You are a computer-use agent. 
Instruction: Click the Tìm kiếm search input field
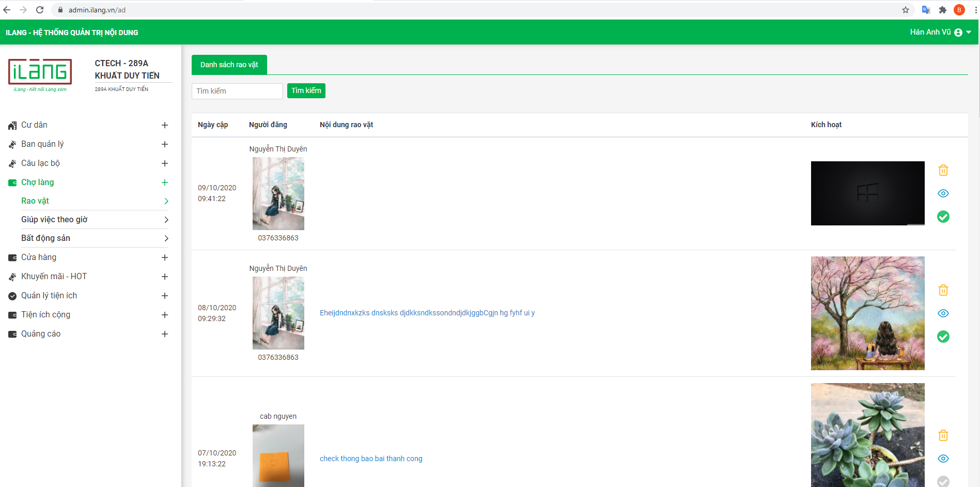237,91
